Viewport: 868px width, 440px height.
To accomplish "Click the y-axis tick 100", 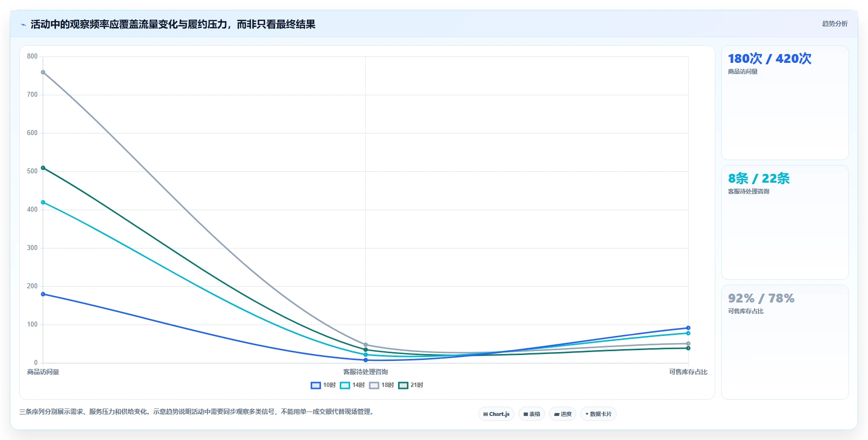I will (32, 325).
